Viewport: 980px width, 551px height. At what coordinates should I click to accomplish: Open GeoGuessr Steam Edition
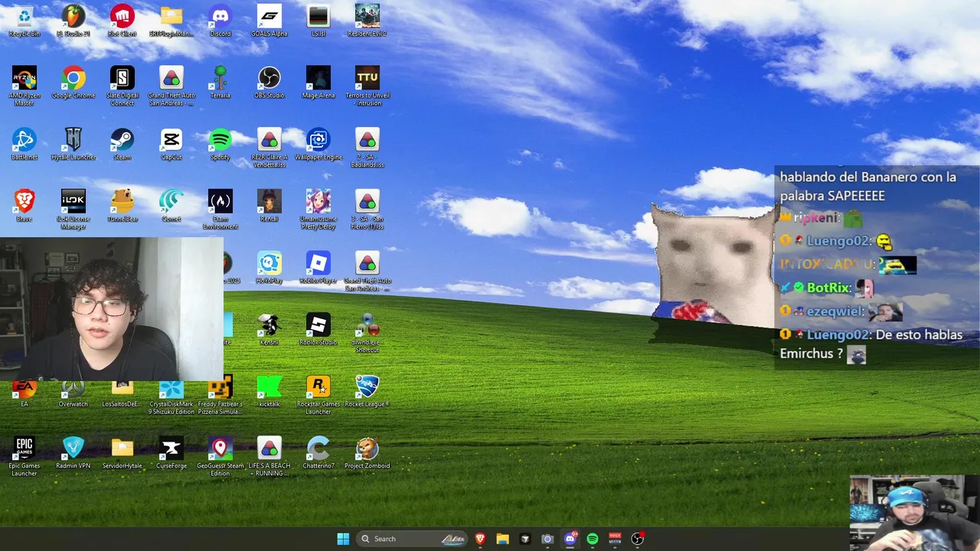220,457
